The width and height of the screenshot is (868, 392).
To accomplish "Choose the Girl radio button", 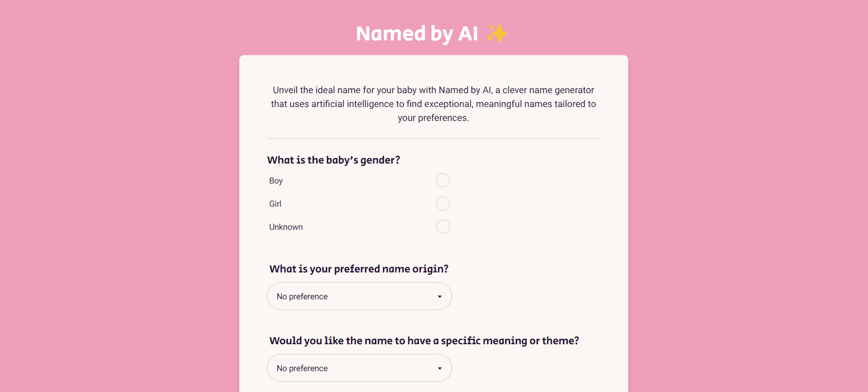I will click(443, 204).
